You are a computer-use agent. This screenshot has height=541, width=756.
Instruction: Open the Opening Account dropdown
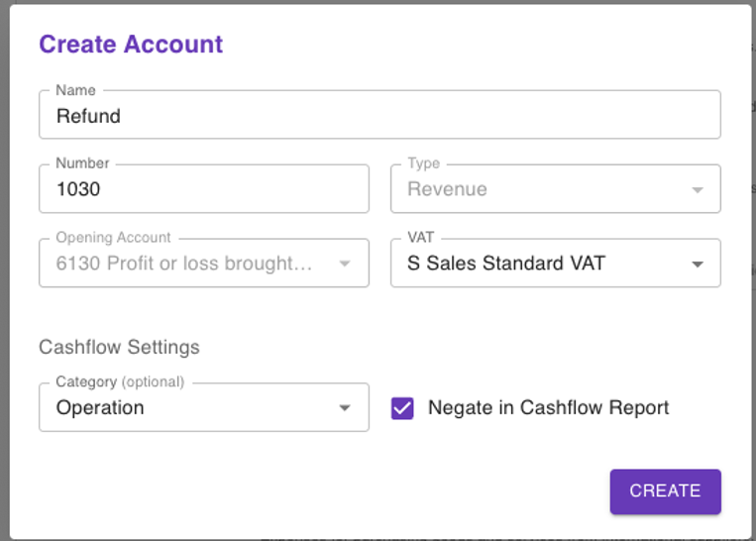190,264
